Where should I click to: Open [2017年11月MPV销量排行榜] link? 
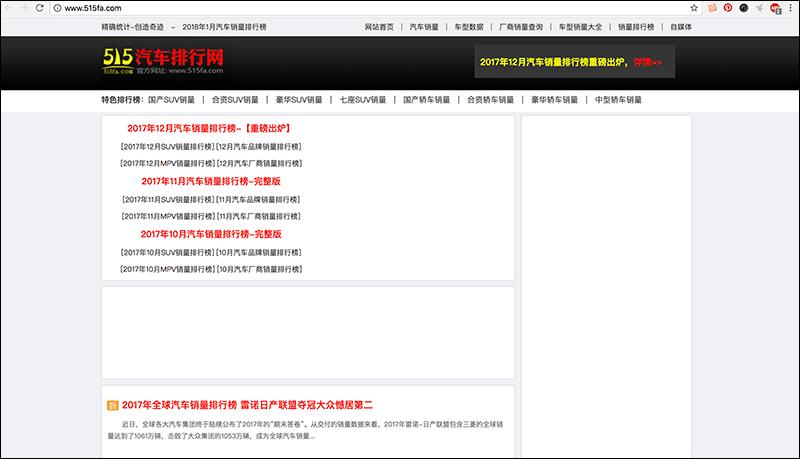[168, 217]
